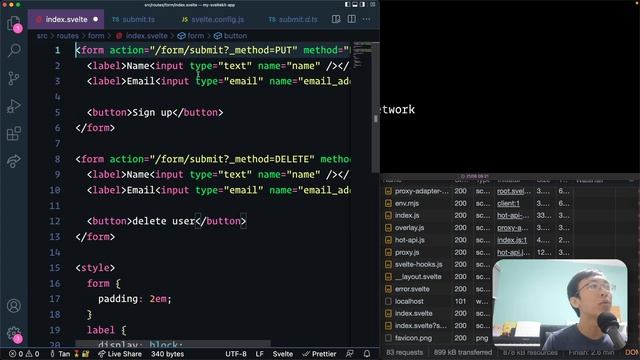
Task: Show errors and warnings in status bar
Action: tap(24, 354)
